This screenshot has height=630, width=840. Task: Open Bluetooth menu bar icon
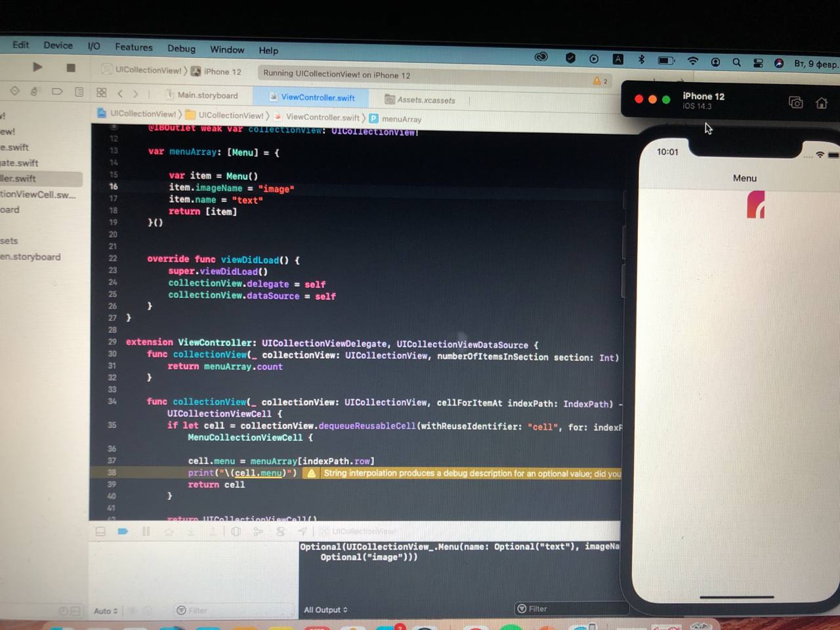[x=641, y=59]
